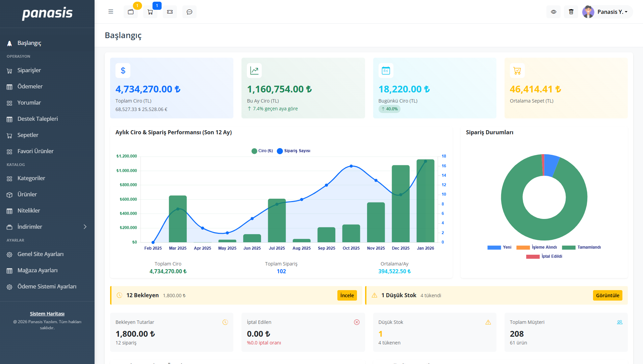
Task: Toggle the Sipariş Sayısı chart legend
Action: pos(293,151)
